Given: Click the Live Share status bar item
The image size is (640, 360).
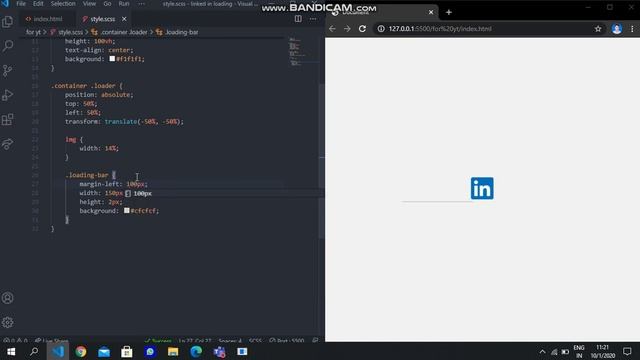Looking at the screenshot, I should 52,340.
